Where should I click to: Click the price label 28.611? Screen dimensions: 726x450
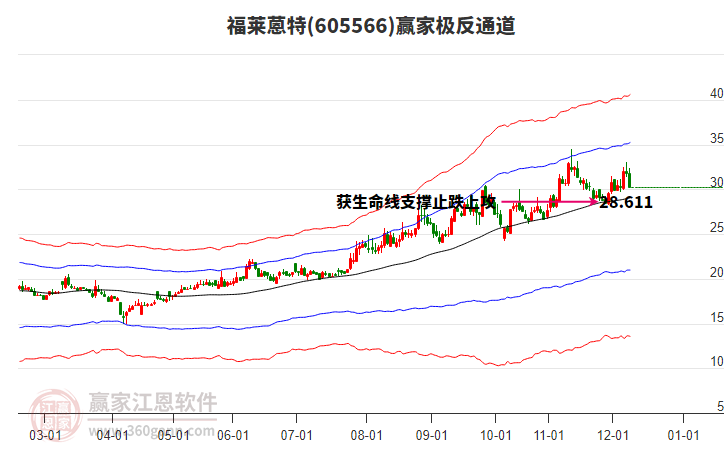626,202
